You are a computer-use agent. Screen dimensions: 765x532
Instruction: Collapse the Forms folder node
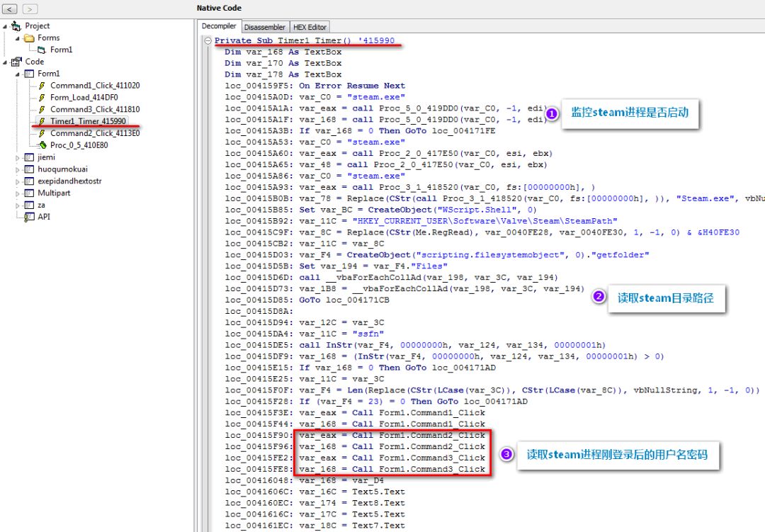(x=18, y=38)
